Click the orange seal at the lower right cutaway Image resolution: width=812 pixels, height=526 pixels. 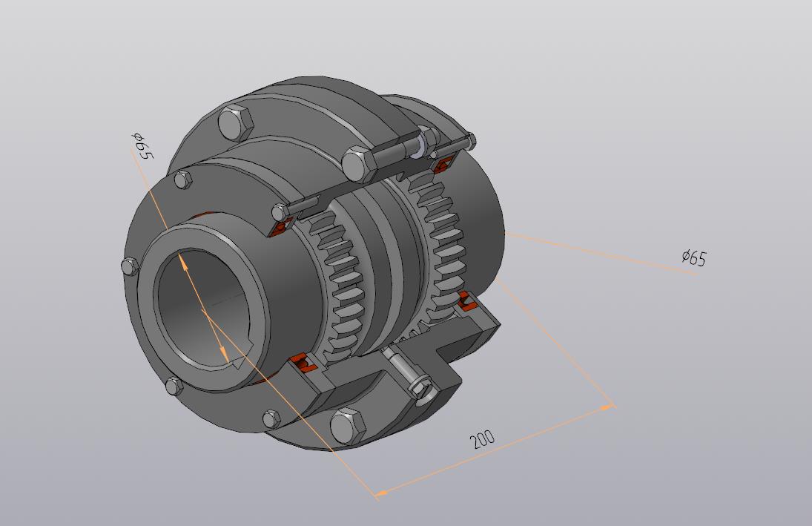(x=466, y=301)
